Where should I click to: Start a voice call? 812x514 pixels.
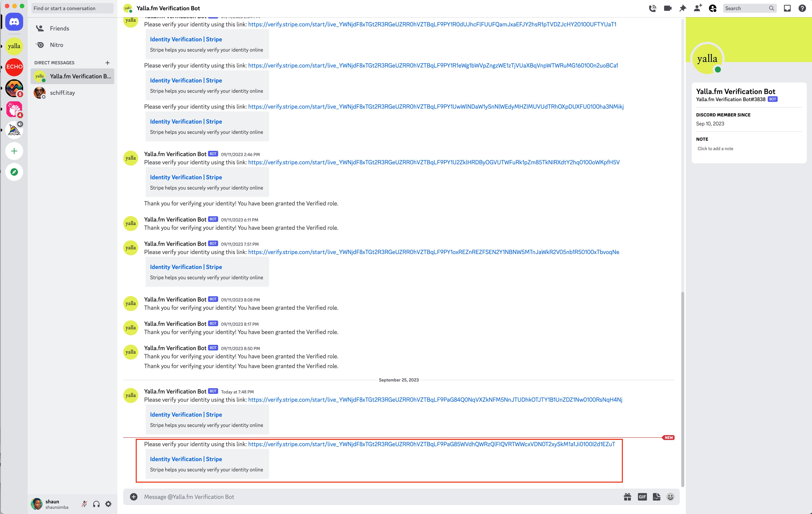click(x=653, y=8)
